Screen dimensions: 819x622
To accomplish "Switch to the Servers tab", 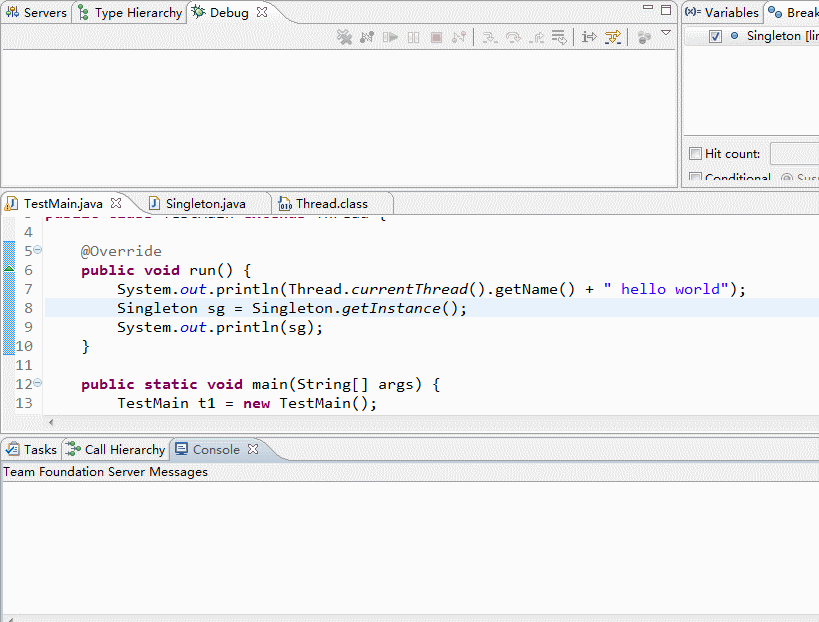I will (37, 13).
